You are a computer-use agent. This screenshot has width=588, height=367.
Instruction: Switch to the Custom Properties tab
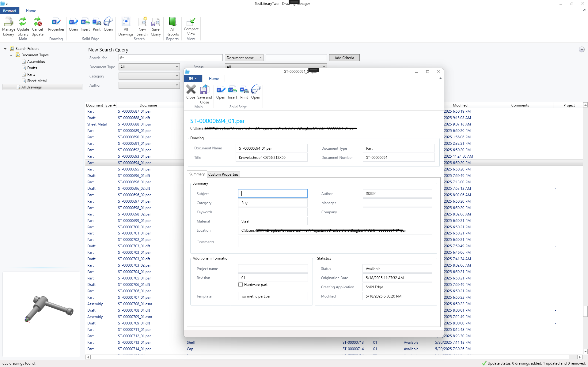pos(223,174)
